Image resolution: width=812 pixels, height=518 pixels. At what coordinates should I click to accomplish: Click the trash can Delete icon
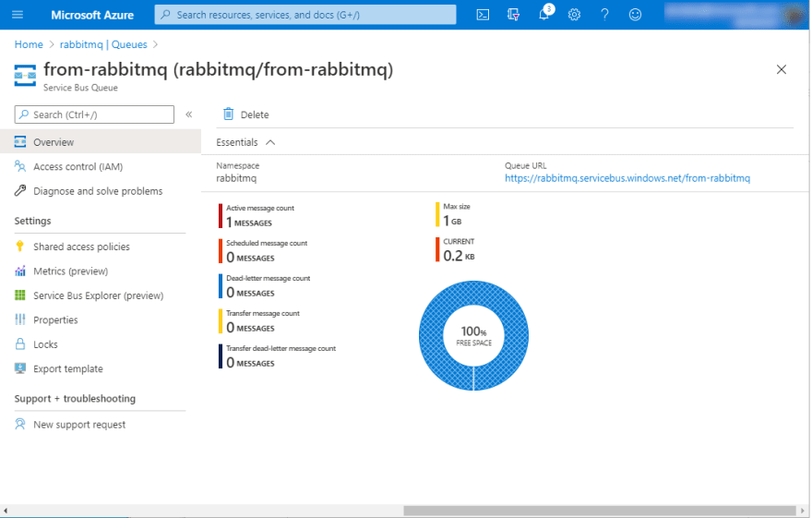(x=229, y=114)
